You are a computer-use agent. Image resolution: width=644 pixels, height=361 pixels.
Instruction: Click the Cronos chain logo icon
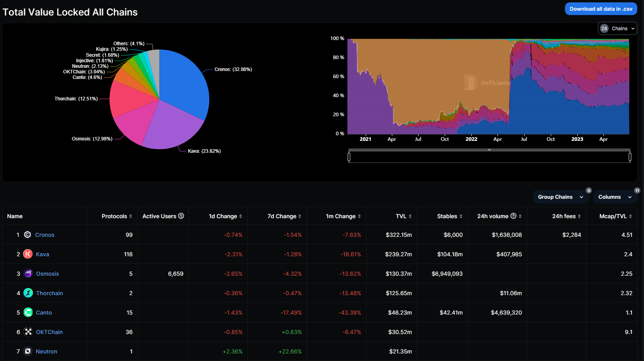[27, 235]
